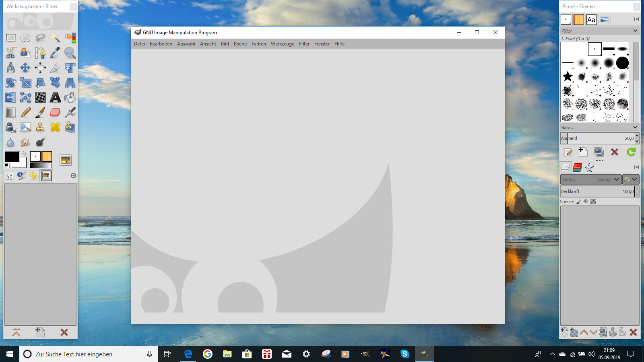
Task: Create a new layer
Action: [565, 332]
